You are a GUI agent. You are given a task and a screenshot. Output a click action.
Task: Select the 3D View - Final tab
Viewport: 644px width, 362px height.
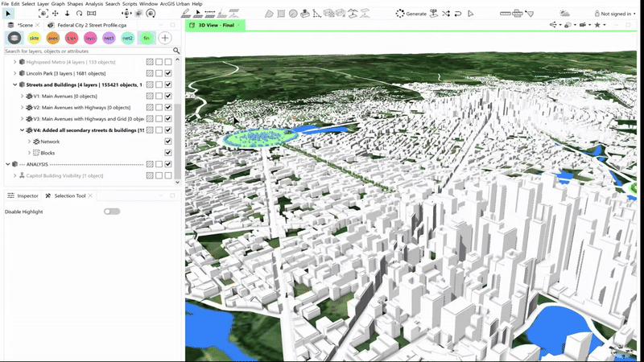(216, 25)
